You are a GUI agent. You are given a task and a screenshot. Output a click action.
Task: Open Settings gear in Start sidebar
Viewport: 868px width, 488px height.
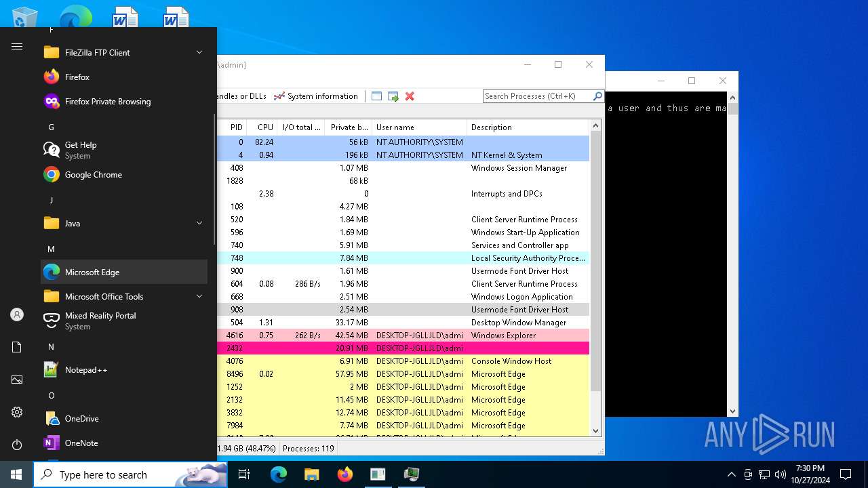17,412
